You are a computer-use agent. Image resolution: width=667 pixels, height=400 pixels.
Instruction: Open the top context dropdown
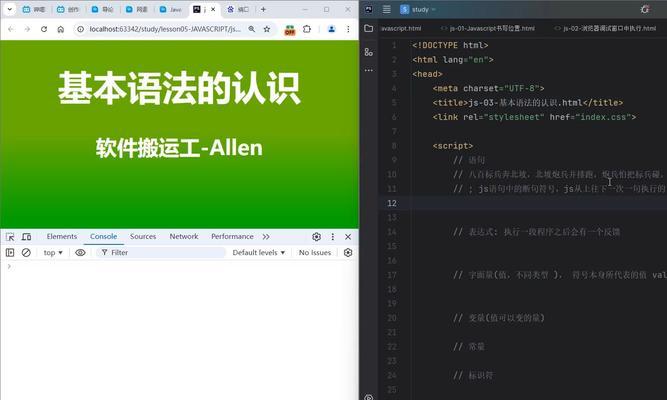(x=53, y=253)
